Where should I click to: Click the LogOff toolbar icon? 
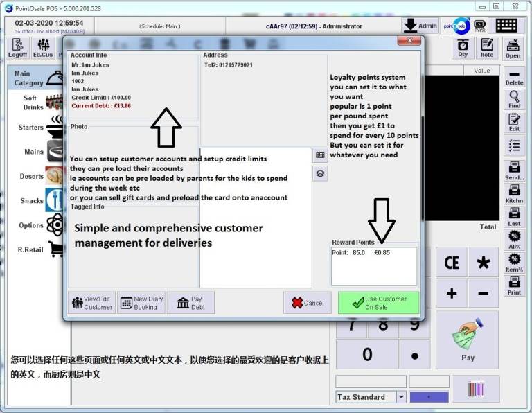[18, 48]
